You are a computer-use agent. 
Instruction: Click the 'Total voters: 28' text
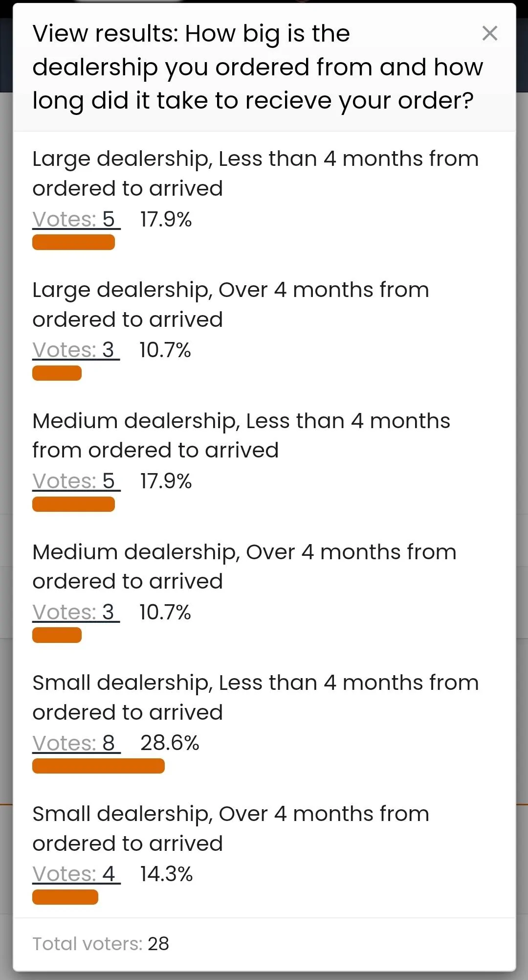point(101,944)
